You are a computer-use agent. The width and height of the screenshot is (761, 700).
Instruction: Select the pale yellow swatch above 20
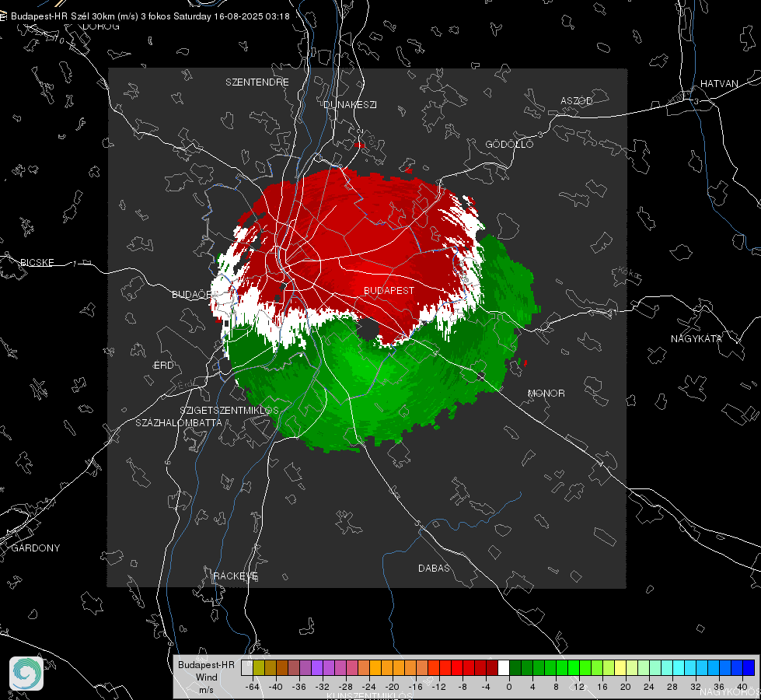point(620,668)
